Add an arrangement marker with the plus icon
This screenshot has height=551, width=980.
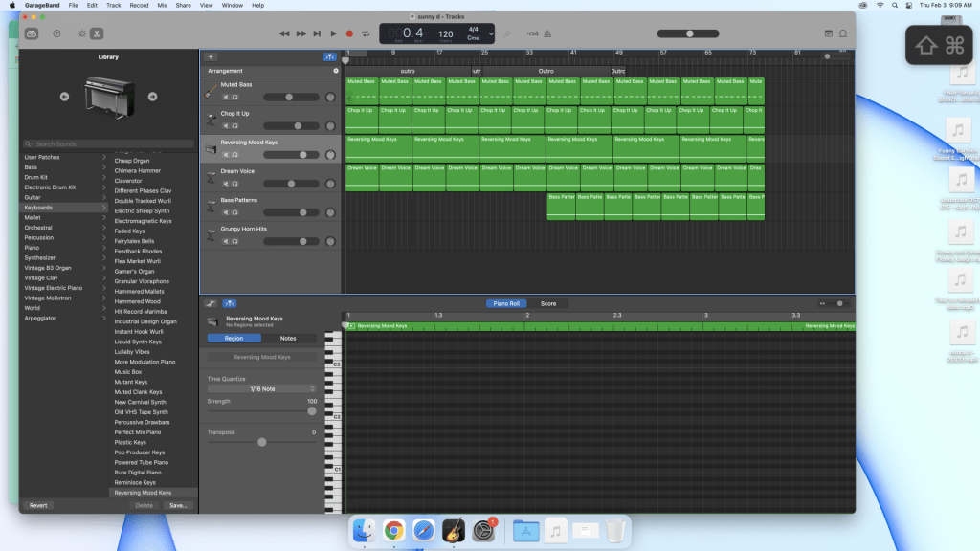[336, 71]
